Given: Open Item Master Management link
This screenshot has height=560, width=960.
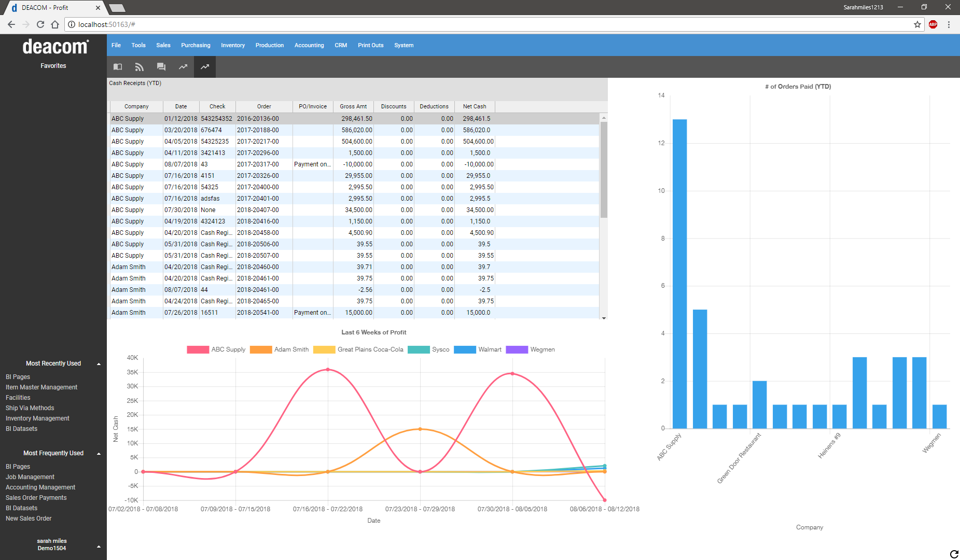Looking at the screenshot, I should tap(41, 387).
